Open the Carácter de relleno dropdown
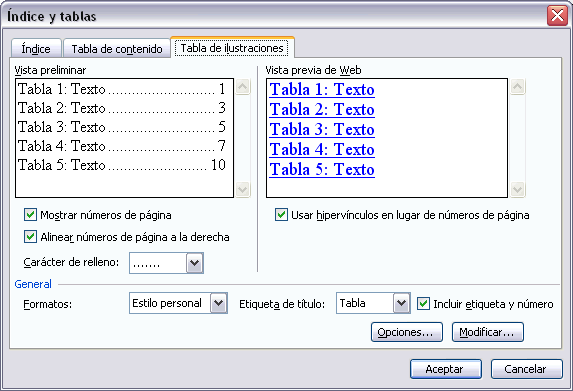Screen dimensions: 573x391 194,263
